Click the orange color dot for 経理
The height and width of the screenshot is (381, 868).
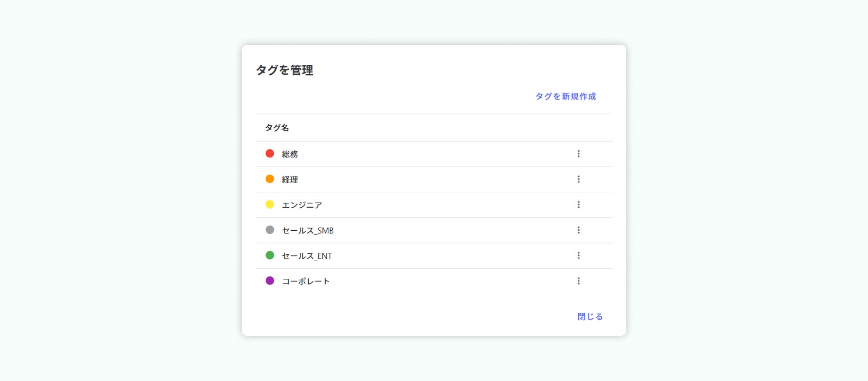(270, 179)
